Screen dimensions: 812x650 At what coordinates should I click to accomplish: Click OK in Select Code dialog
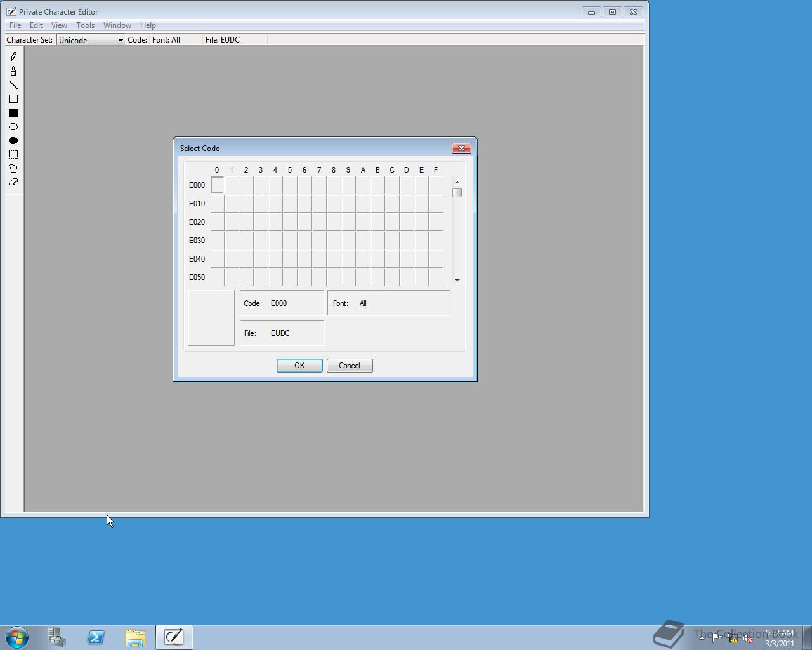tap(299, 366)
